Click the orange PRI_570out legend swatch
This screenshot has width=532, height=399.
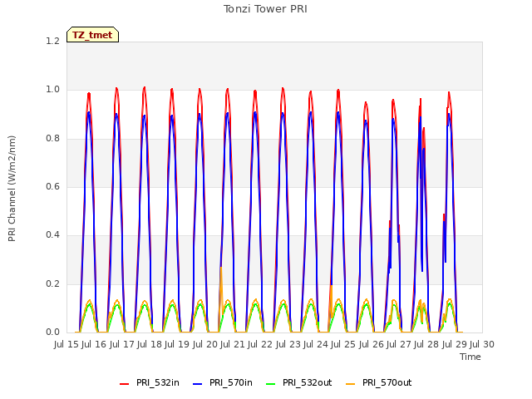click(x=351, y=384)
